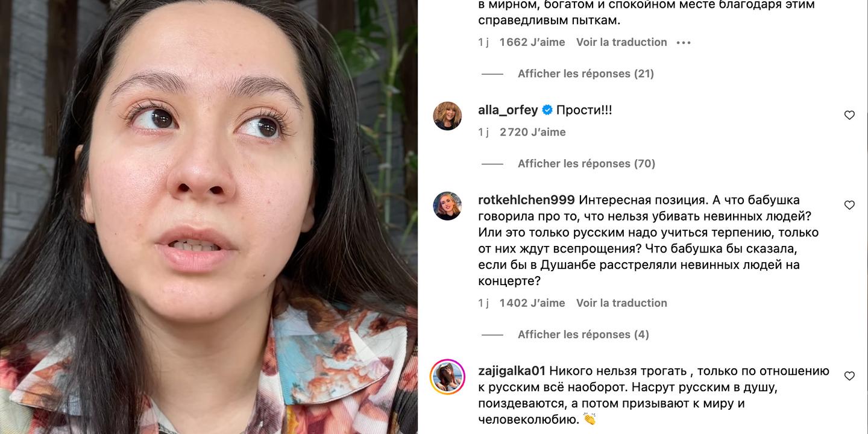Expand Afficher les réponses (4)
Screen dimensions: 868x434
coord(583,335)
